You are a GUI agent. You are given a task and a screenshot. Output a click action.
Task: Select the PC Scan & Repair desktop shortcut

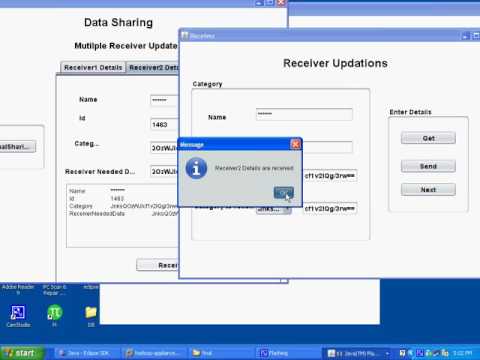click(x=55, y=290)
